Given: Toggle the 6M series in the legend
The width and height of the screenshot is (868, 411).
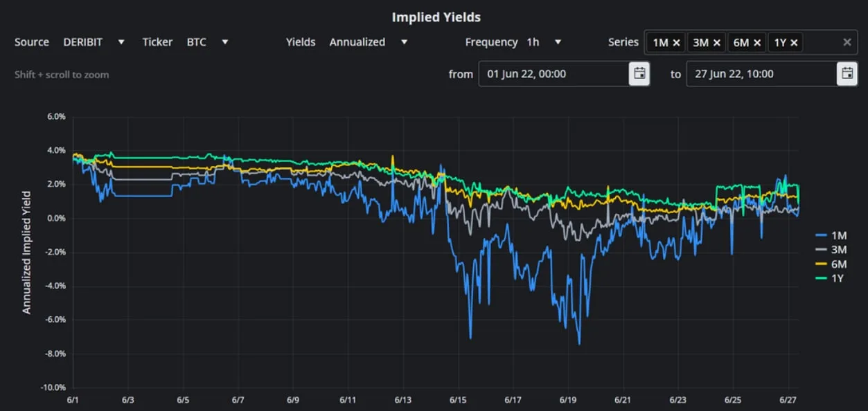Looking at the screenshot, I should point(831,264).
